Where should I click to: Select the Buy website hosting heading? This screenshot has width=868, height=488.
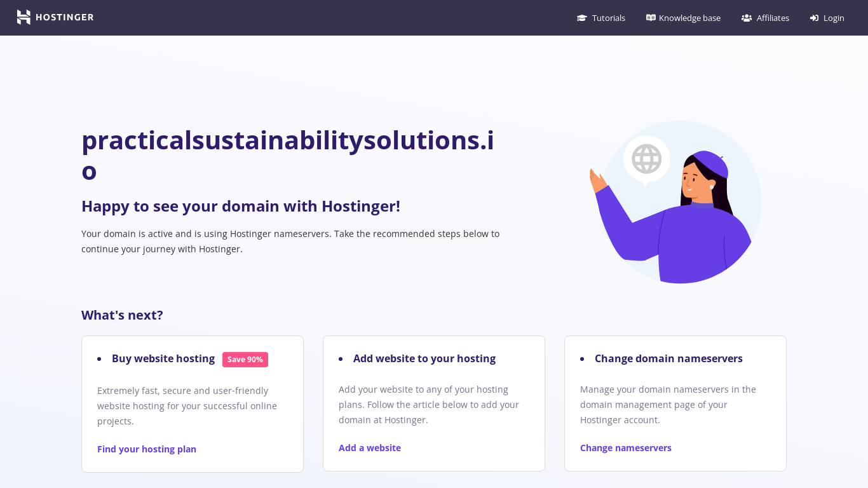[163, 358]
